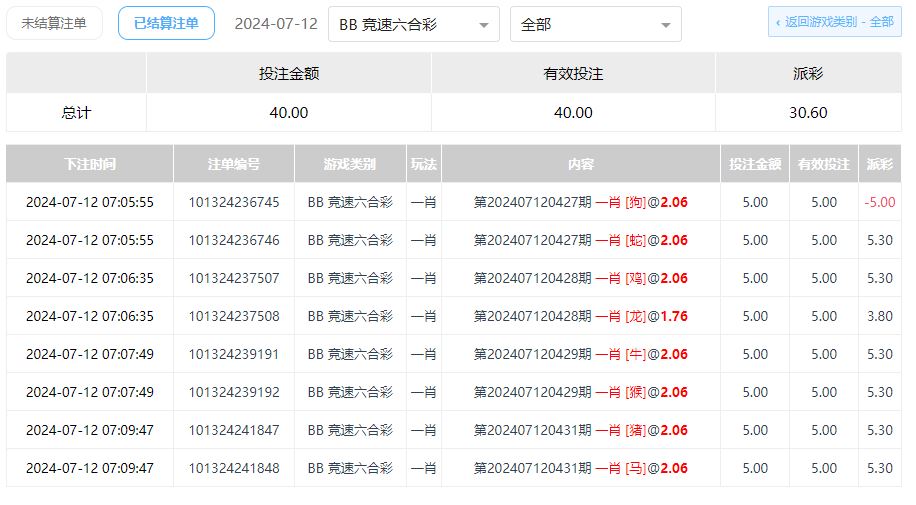Open the 一肖 [龙] @1.76 bet content
The height and width of the screenshot is (505, 916).
(x=580, y=316)
